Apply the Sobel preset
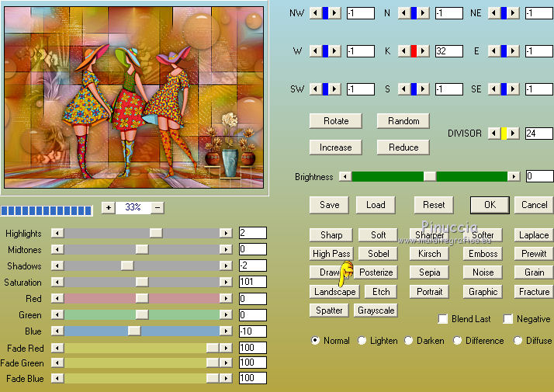The height and width of the screenshot is (392, 554). coord(378,254)
